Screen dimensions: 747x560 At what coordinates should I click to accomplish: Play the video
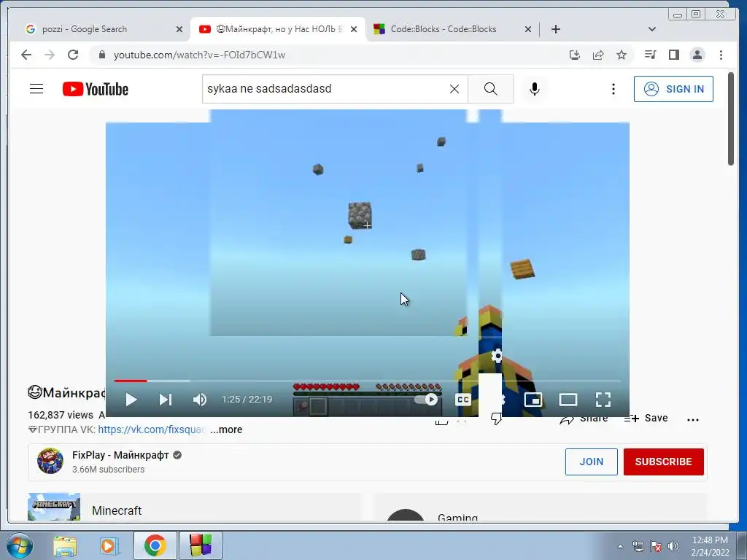(131, 400)
